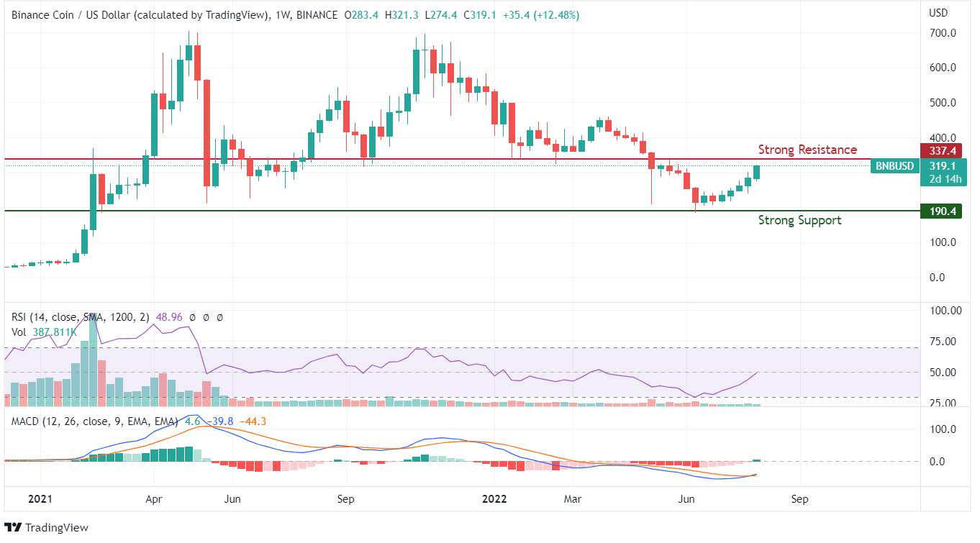Image resolution: width=980 pixels, height=543 pixels.
Task: Click the 337.4 resistance price label
Action: (x=941, y=151)
